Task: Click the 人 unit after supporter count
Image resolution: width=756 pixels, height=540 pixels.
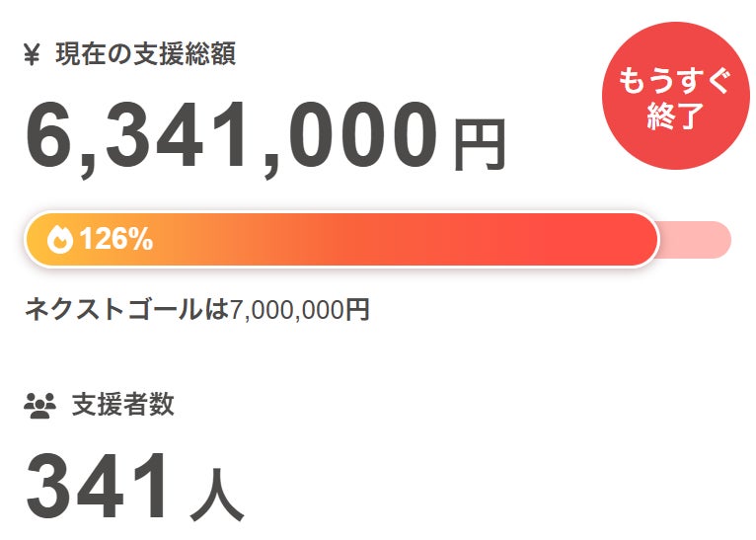Action: (216, 497)
